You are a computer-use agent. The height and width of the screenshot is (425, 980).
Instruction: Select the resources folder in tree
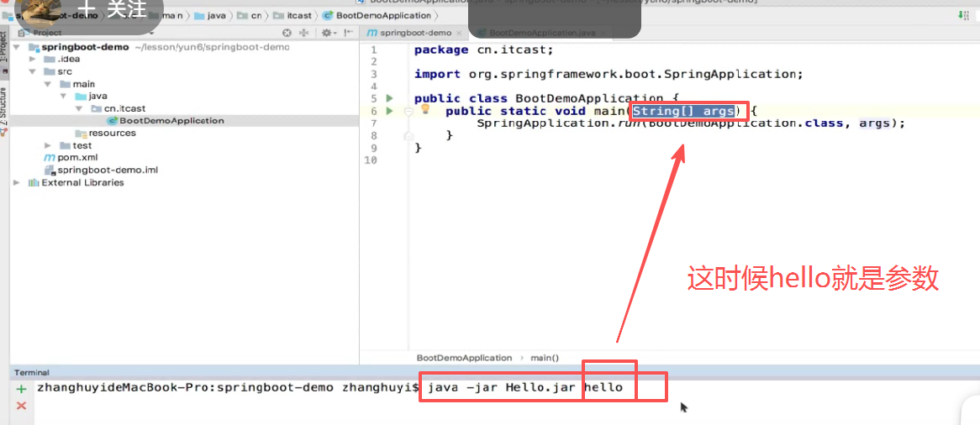point(105,133)
